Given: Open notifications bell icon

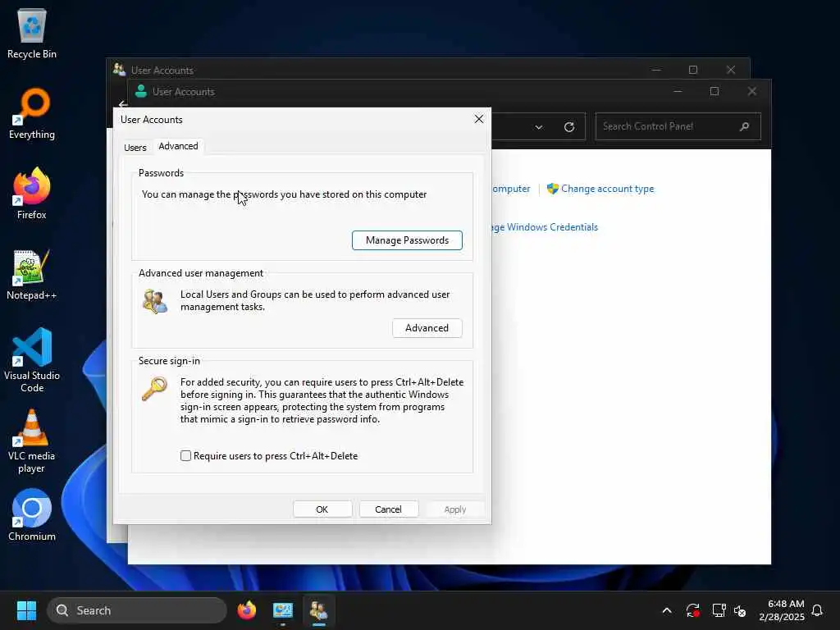Looking at the screenshot, I should (x=817, y=610).
